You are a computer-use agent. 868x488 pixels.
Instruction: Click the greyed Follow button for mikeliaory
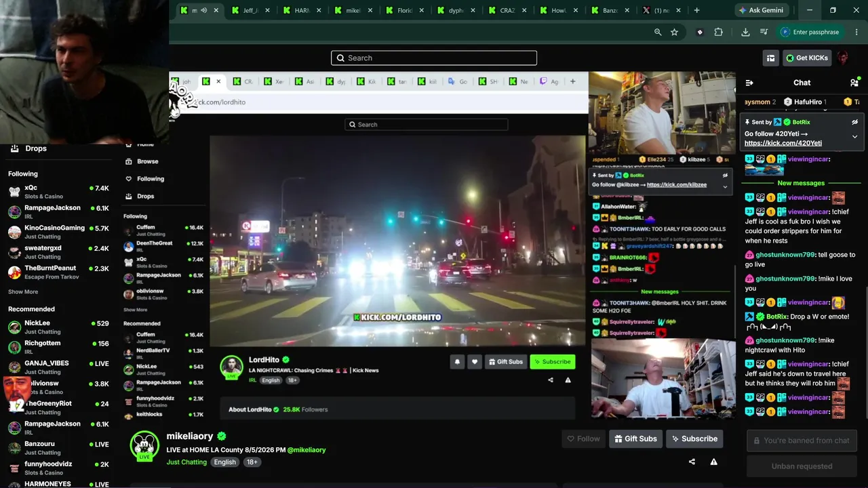tap(583, 439)
